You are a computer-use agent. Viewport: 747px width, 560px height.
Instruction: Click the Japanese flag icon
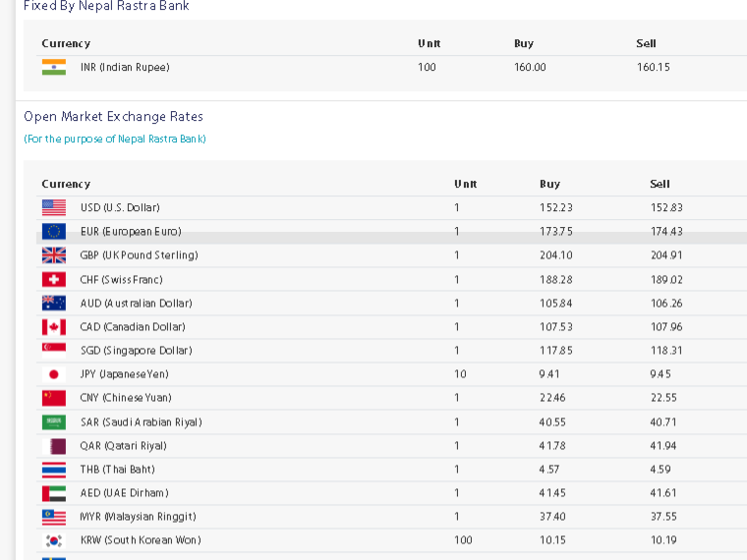tap(54, 374)
